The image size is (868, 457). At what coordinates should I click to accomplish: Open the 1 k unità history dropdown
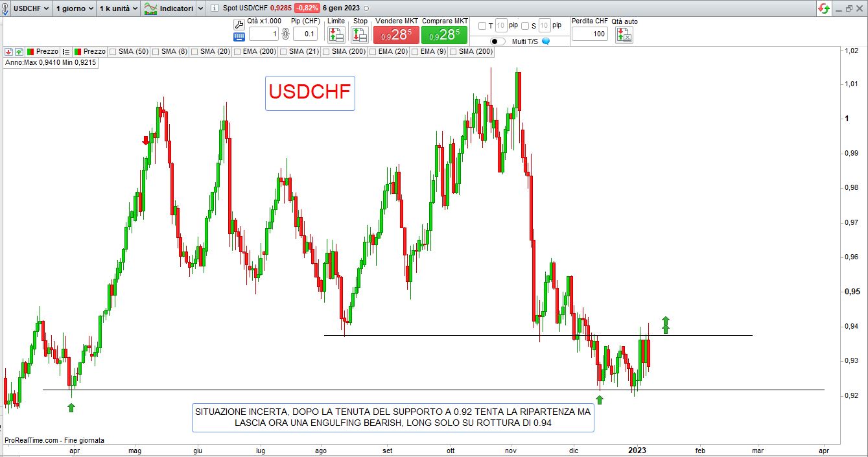pyautogui.click(x=119, y=8)
